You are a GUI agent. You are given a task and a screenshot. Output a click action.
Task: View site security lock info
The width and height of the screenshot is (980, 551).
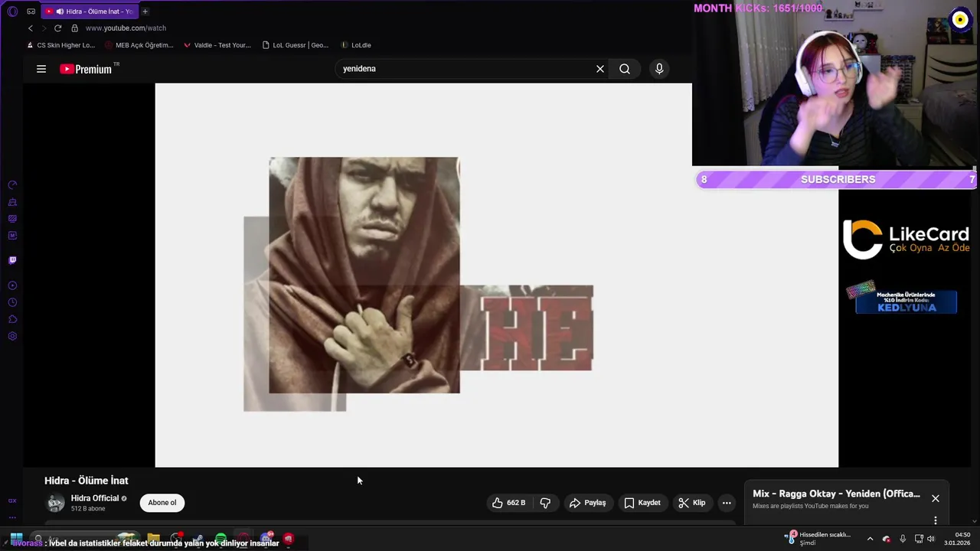pos(74,28)
